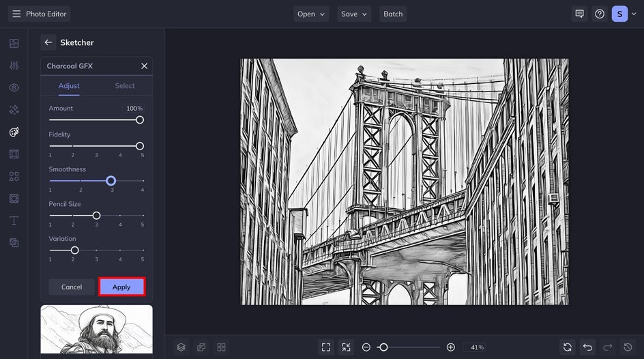The image size is (644, 359).
Task: Select the Text tool icon
Action: tap(14, 220)
